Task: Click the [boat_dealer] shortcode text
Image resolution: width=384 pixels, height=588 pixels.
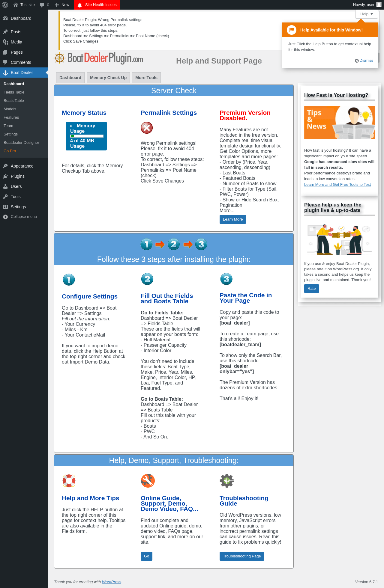Action: (235, 323)
